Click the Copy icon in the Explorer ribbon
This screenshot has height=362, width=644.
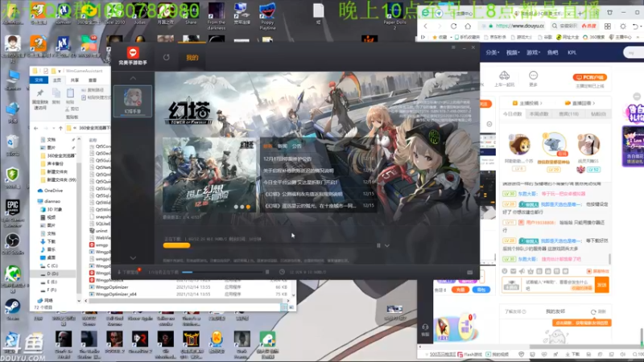click(x=56, y=93)
